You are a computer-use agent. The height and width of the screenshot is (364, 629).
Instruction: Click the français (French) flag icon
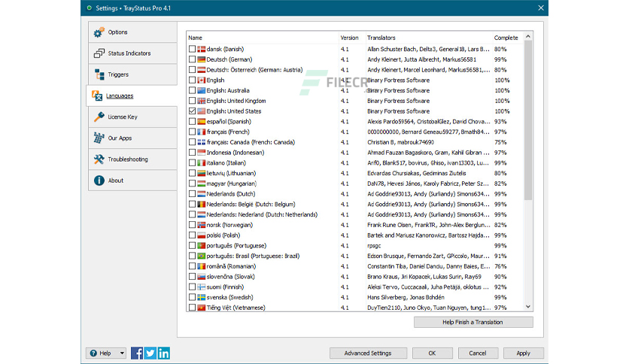tap(202, 132)
